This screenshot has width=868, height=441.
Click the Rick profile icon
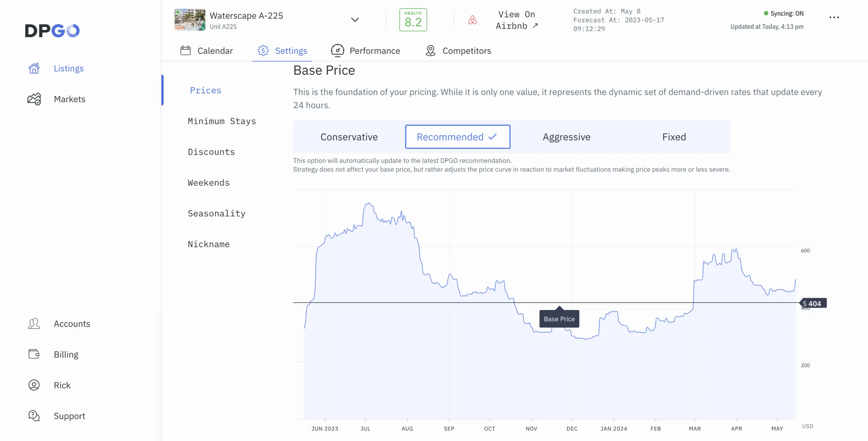[34, 385]
